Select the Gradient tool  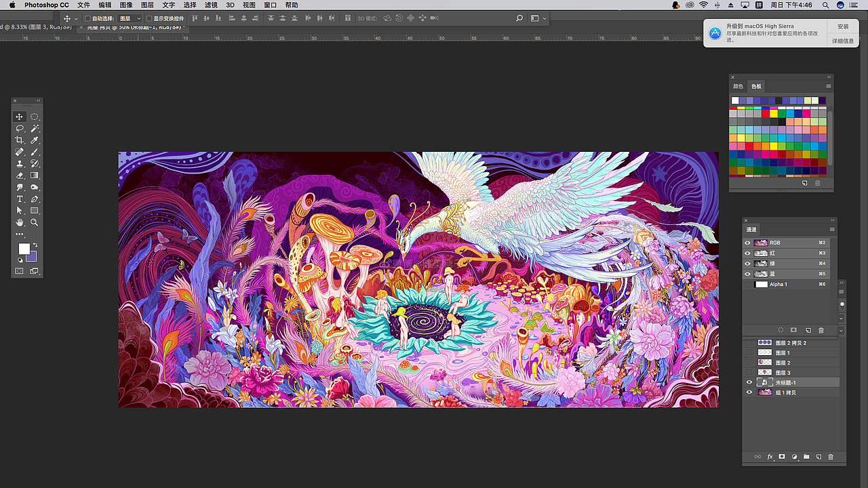35,176
